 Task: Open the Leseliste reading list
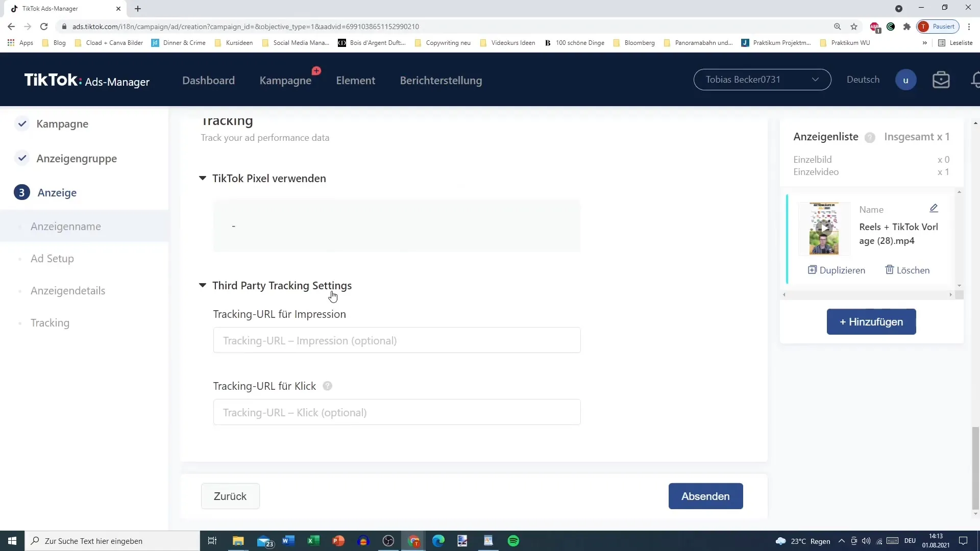955,43
